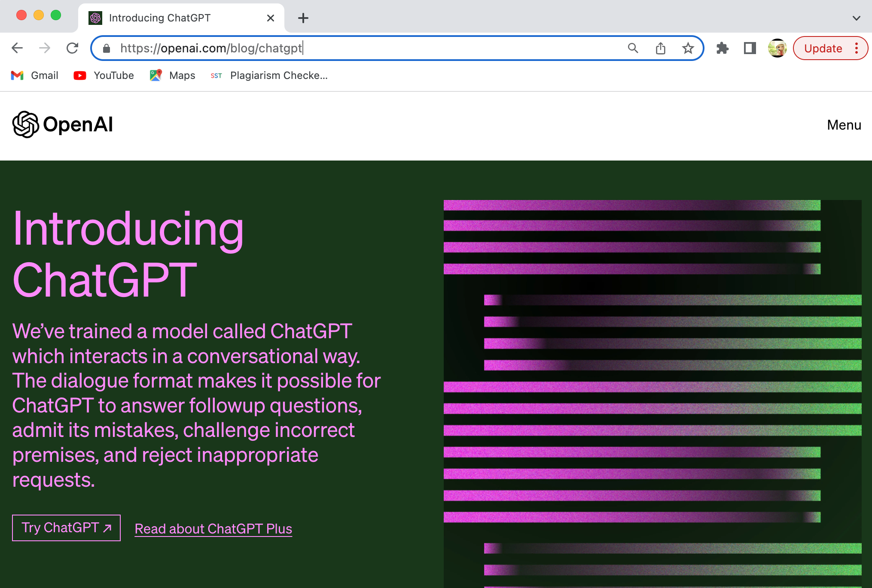872x588 pixels.
Task: Open a new tab with plus
Action: pyautogui.click(x=303, y=18)
